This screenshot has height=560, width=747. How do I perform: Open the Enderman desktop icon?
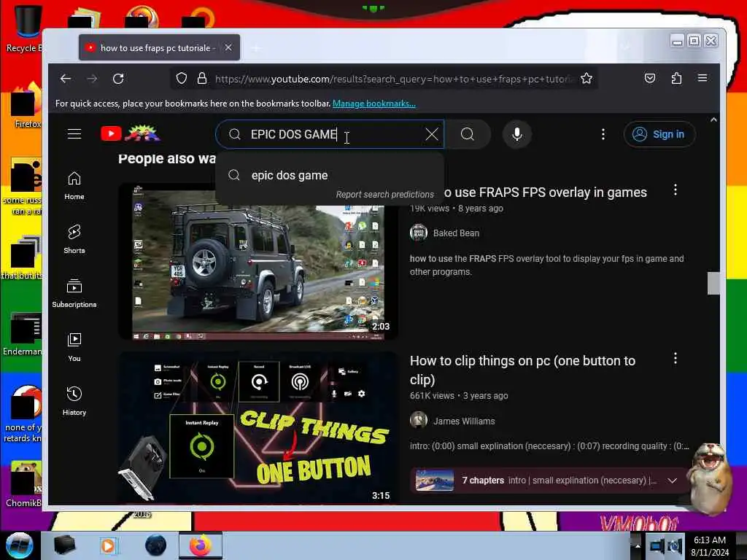click(23, 333)
